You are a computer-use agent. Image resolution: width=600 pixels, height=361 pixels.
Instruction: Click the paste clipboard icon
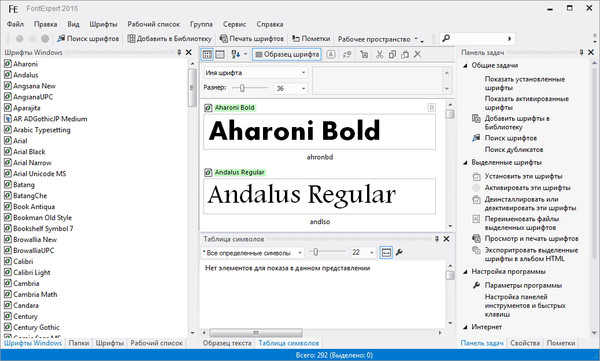tap(405, 54)
